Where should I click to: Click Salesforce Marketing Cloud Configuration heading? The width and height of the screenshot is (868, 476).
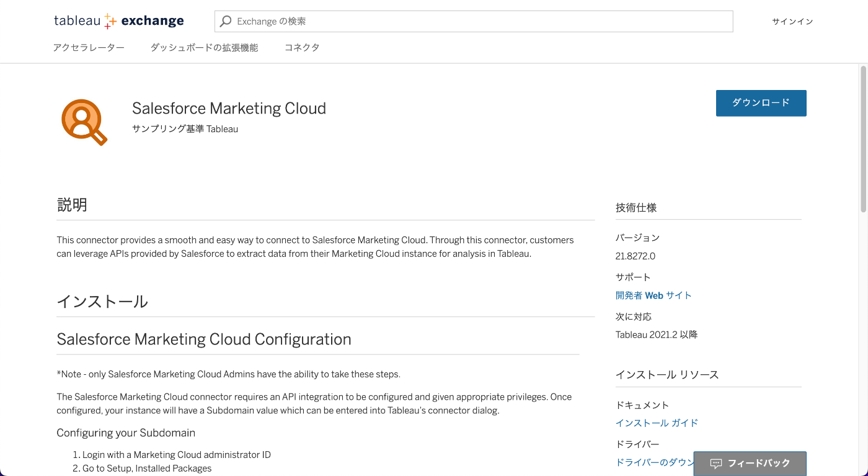[204, 339]
